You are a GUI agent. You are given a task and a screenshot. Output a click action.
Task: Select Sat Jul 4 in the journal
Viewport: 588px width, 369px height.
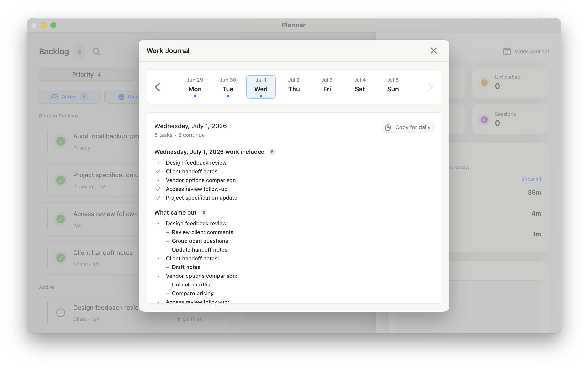[x=360, y=87]
